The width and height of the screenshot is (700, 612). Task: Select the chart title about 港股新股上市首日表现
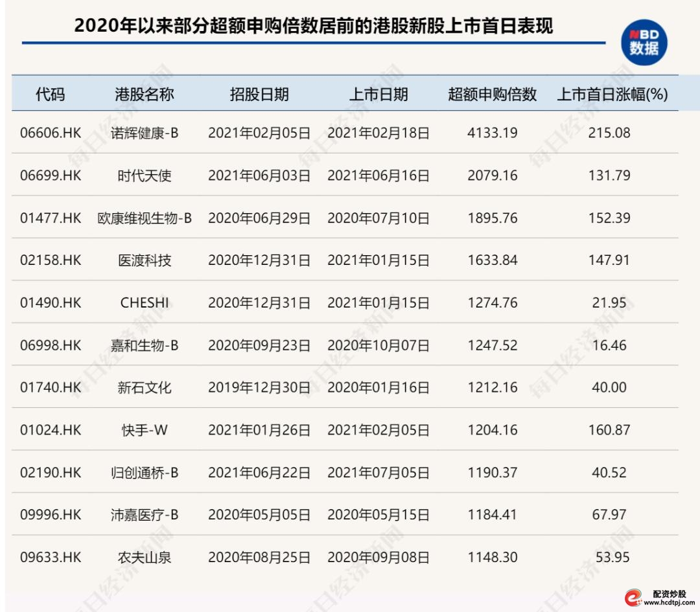(x=314, y=25)
